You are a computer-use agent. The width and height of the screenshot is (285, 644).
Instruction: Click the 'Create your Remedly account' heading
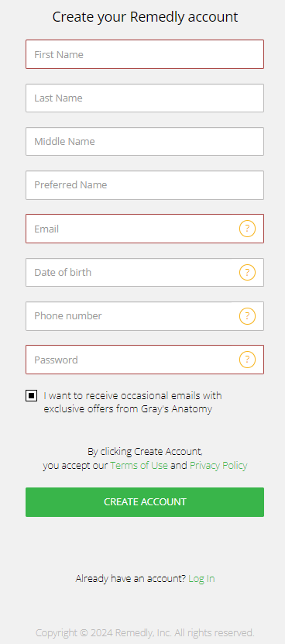(x=145, y=17)
